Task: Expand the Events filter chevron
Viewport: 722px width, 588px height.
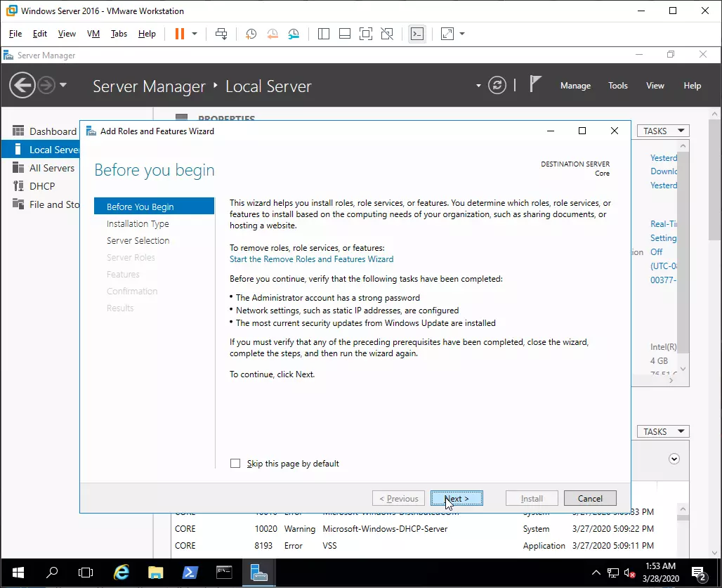Action: (x=674, y=459)
